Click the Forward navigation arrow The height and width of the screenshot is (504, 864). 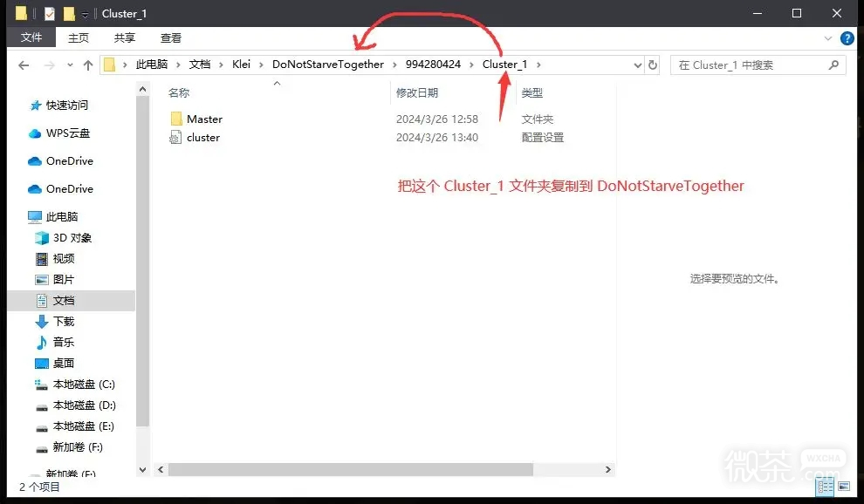pyautogui.click(x=50, y=65)
